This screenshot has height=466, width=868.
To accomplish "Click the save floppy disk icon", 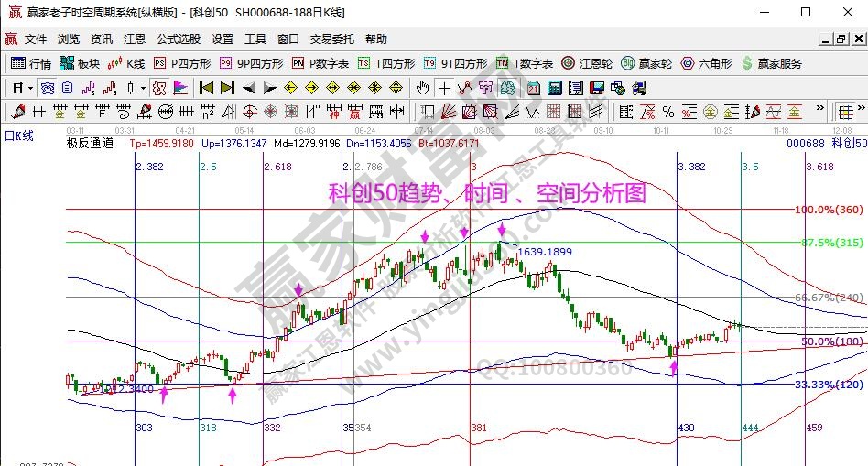I will click(x=596, y=88).
